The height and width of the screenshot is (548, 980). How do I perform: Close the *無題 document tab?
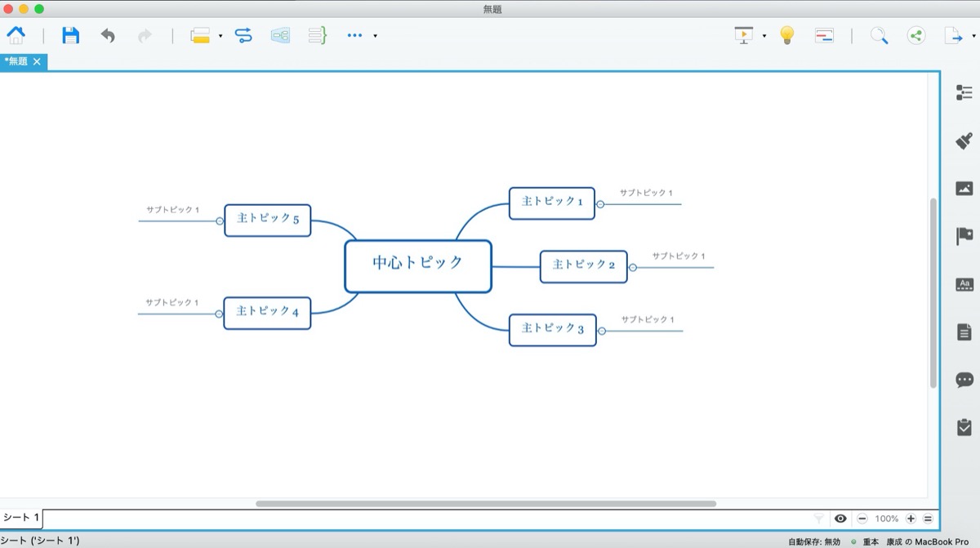(x=37, y=61)
